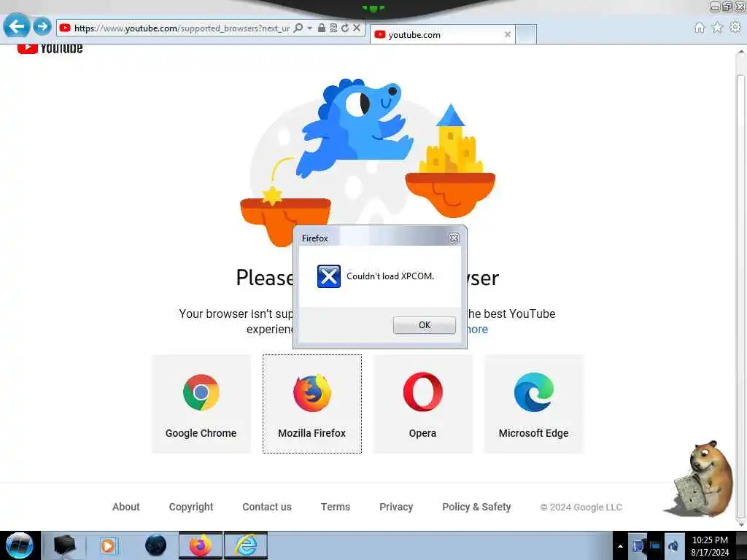747x560 pixels.
Task: Open the Privacy footer link
Action: [396, 507]
